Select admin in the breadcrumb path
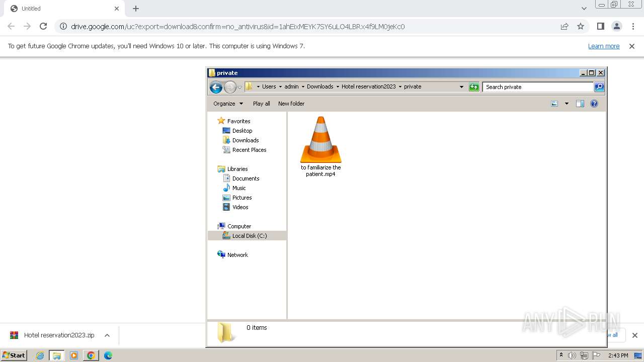The height and width of the screenshot is (362, 644). point(291,86)
